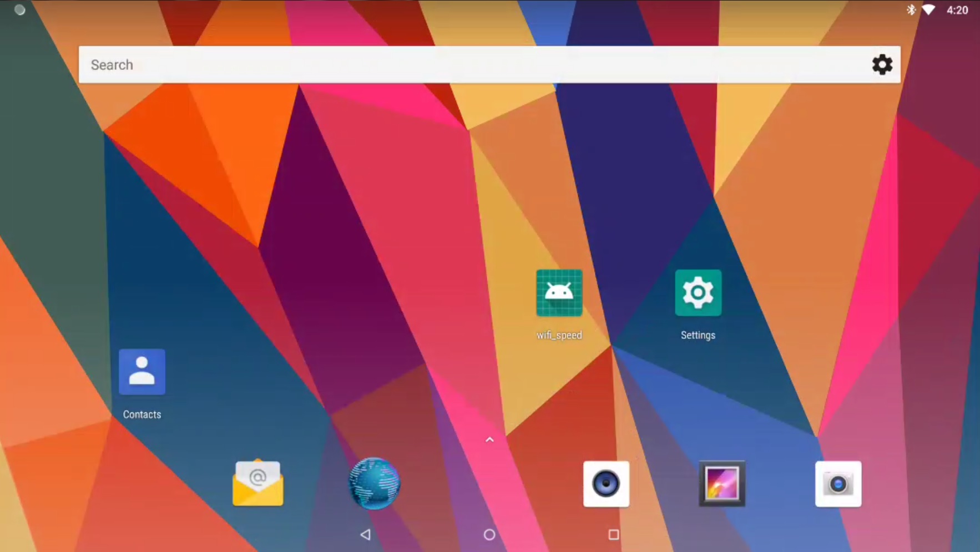This screenshot has width=980, height=552.
Task: Click the Bluetooth status icon
Action: coord(911,10)
